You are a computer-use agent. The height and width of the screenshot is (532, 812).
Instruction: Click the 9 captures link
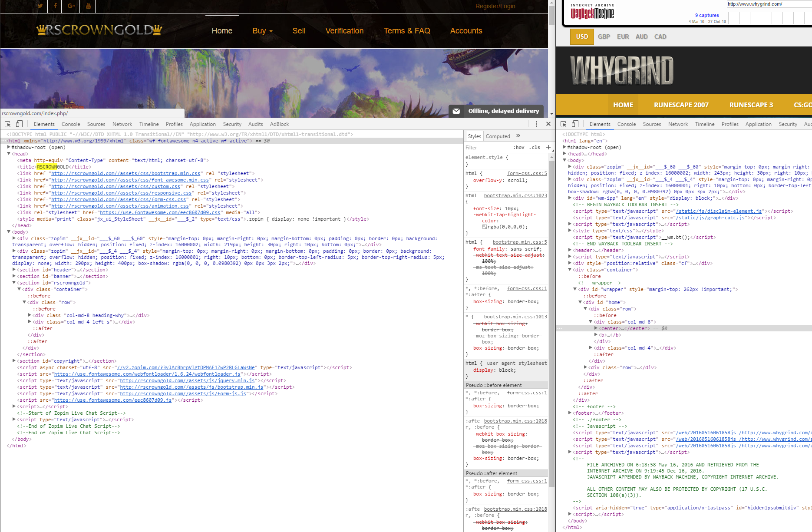click(x=707, y=15)
